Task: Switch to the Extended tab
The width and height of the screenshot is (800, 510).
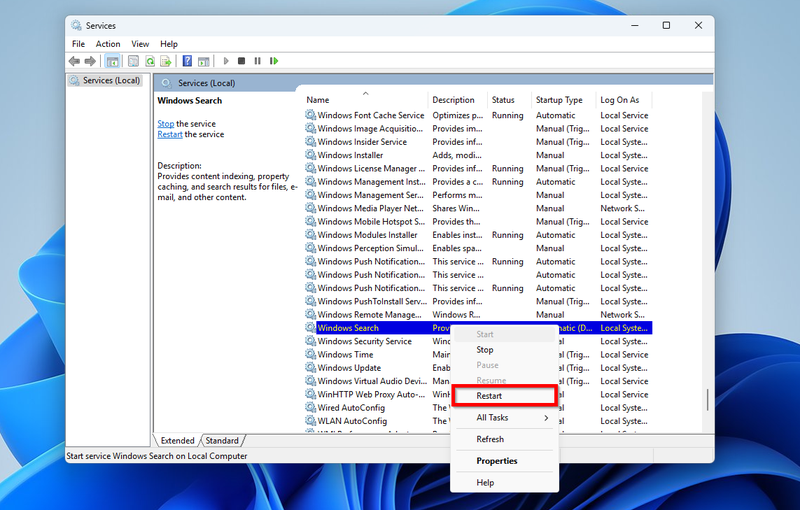Action: coord(177,441)
